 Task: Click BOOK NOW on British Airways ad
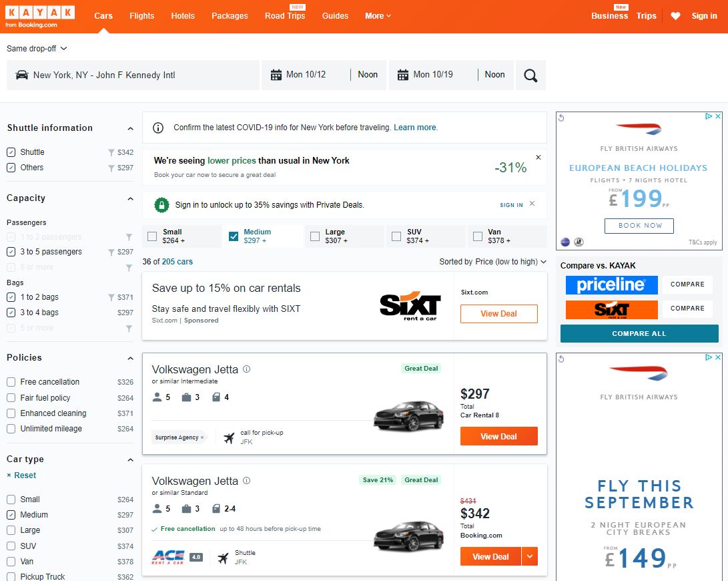(x=639, y=226)
